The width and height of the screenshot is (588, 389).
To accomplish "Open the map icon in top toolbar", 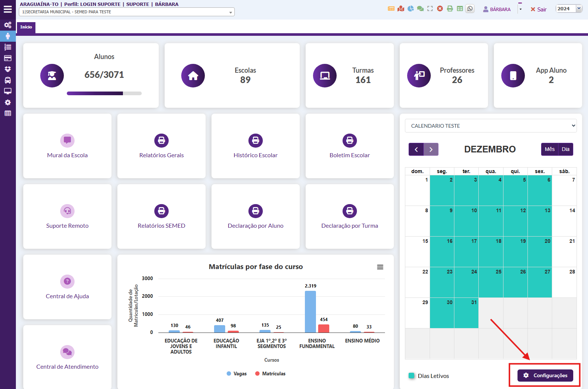I will [x=401, y=9].
